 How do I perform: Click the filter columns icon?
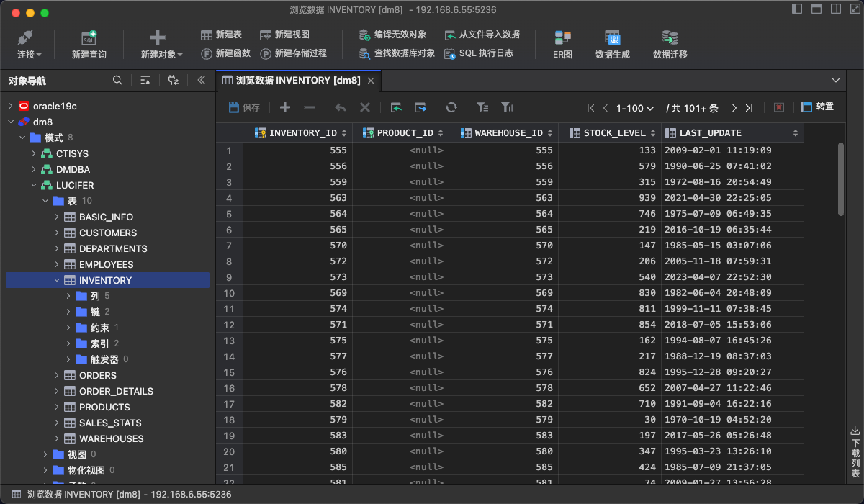click(x=507, y=107)
